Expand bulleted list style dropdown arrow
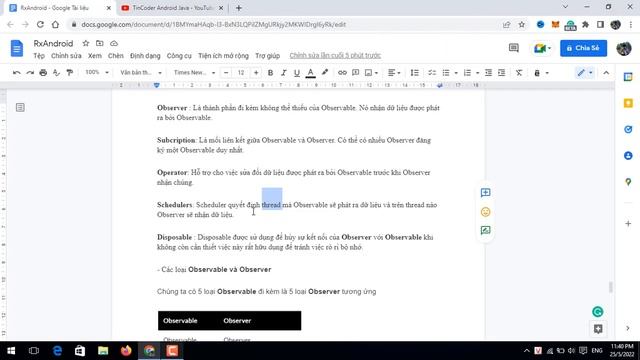Screen dimensions: 640x360 [456, 73]
